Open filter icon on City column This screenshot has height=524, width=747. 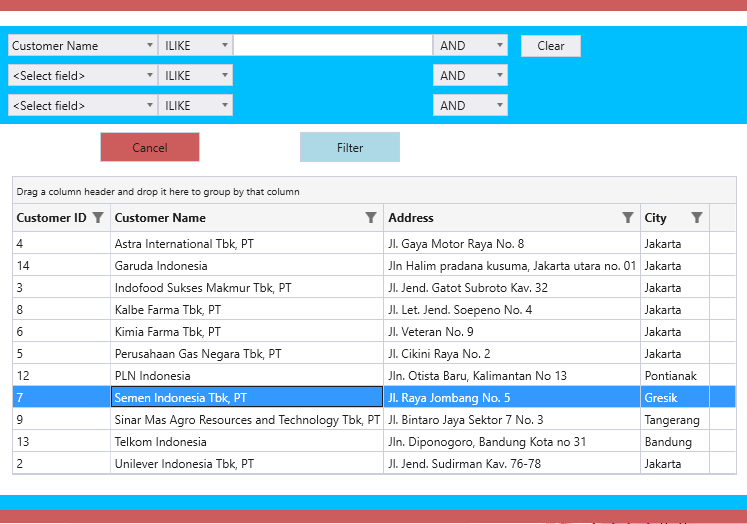[697, 218]
